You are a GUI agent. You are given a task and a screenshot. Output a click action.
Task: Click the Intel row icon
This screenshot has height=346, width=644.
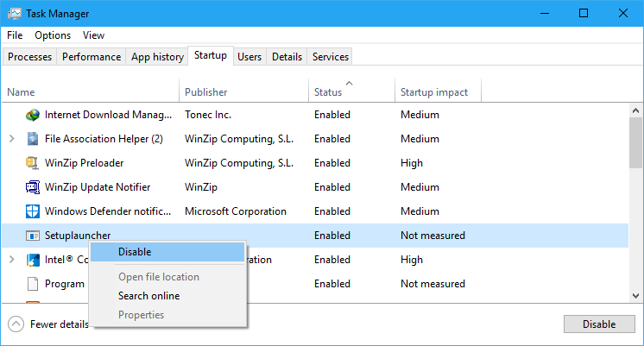point(33,260)
